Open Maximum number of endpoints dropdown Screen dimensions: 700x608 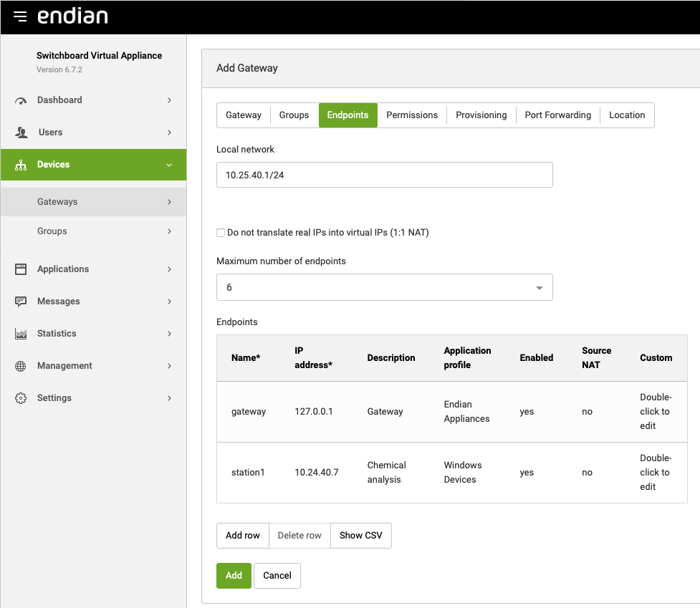384,287
